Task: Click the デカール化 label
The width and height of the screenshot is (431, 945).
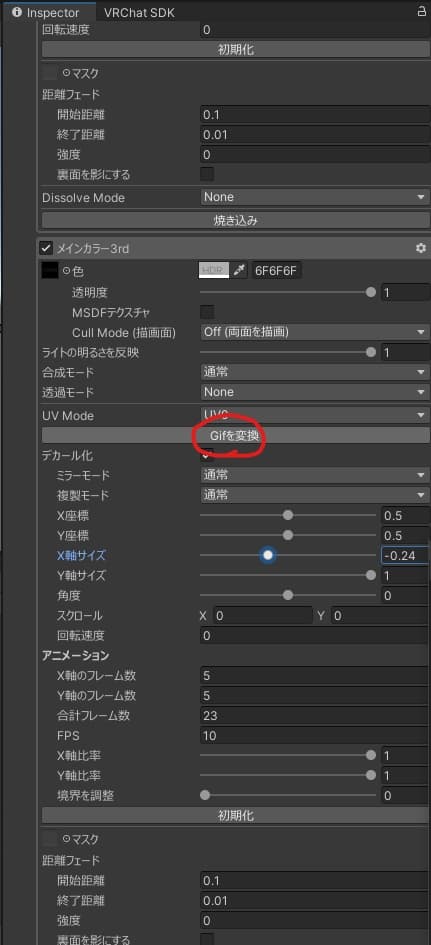Action: pos(68,456)
